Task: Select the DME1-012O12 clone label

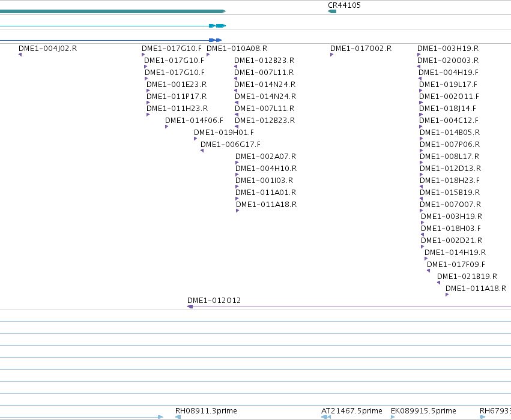Action: [214, 301]
